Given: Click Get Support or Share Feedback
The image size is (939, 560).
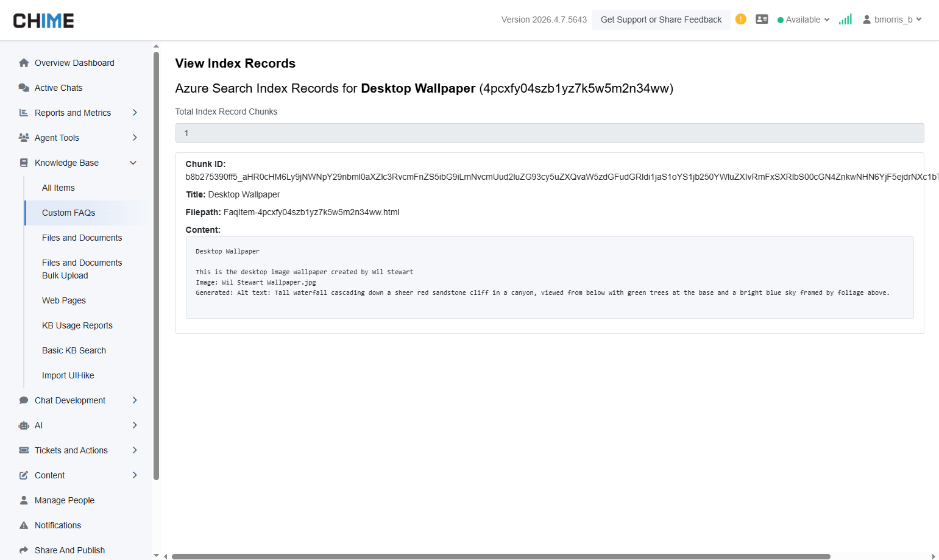Looking at the screenshot, I should tap(661, 19).
